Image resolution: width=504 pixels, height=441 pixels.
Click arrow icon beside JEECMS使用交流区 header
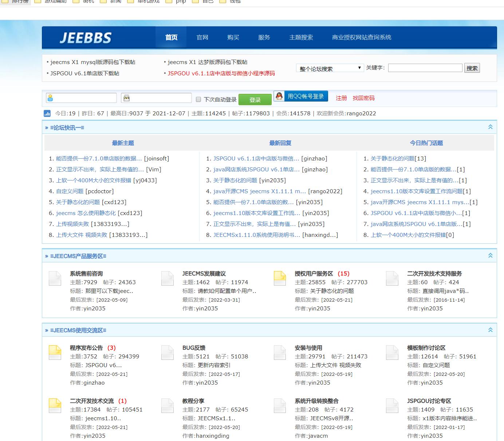[x=47, y=330]
